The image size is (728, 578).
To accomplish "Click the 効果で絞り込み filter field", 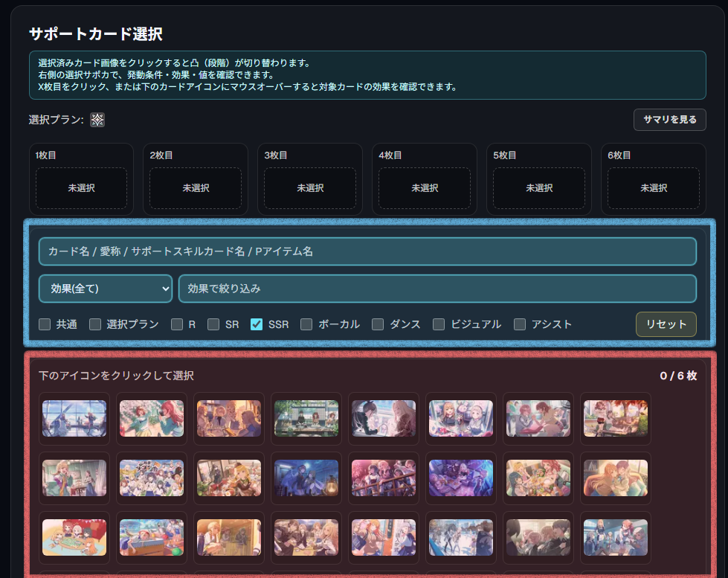I will [x=437, y=289].
